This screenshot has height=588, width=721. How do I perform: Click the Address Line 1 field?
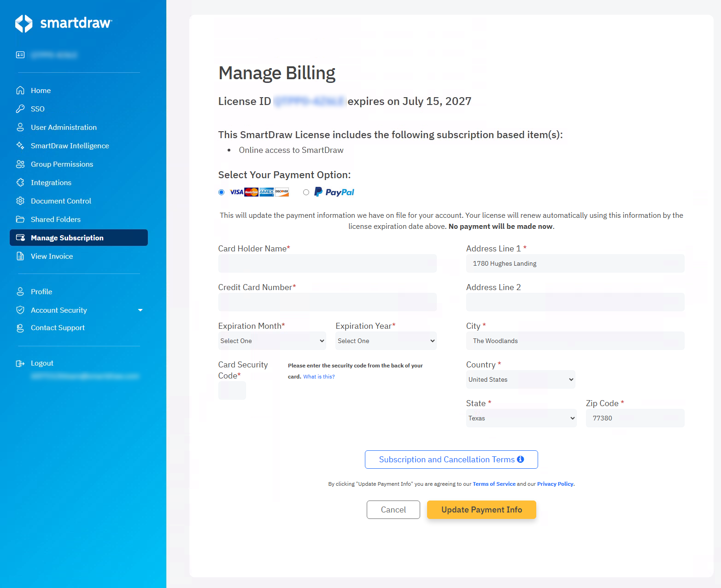[575, 263]
